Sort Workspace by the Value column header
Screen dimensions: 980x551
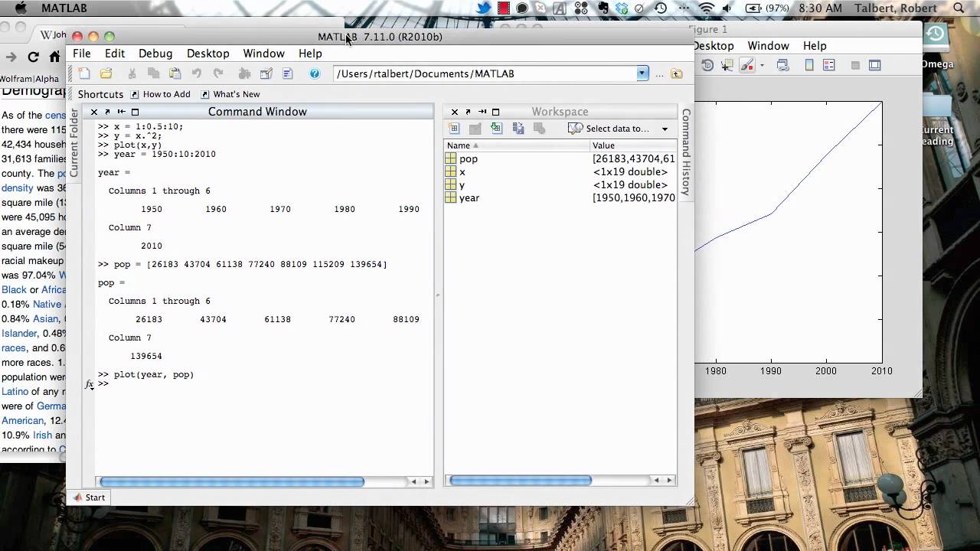pos(633,145)
